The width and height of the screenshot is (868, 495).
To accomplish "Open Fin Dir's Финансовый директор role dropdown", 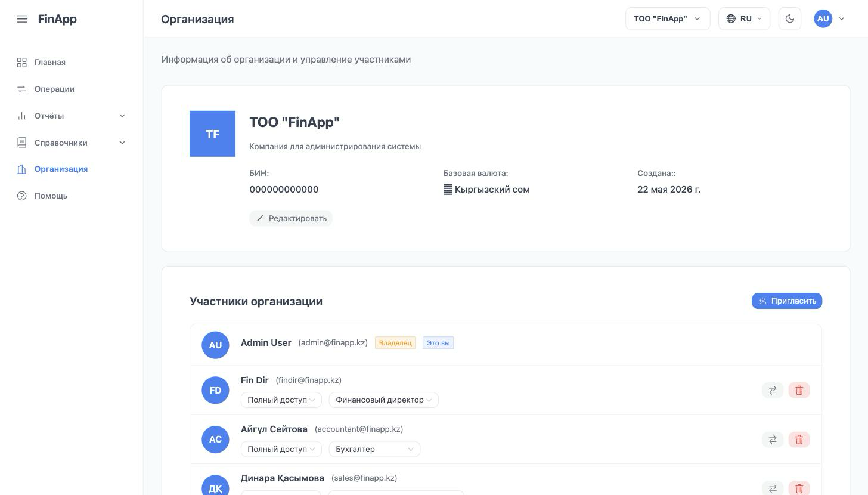I will click(384, 400).
